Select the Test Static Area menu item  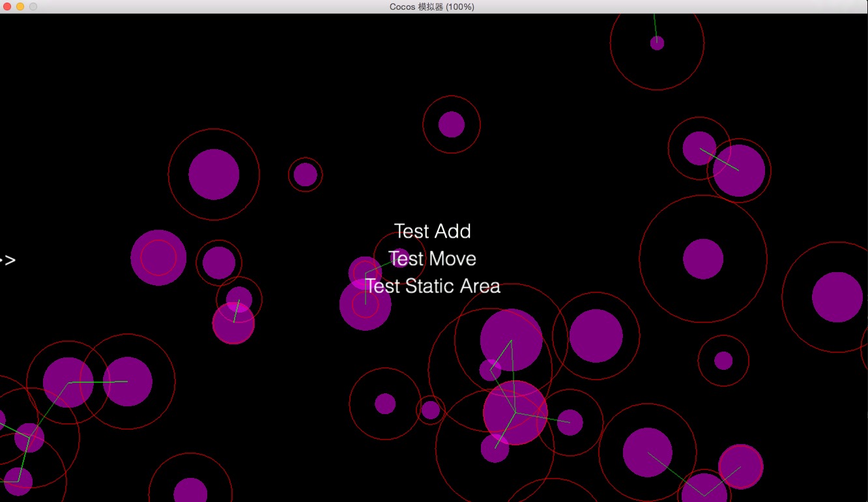[x=433, y=286]
